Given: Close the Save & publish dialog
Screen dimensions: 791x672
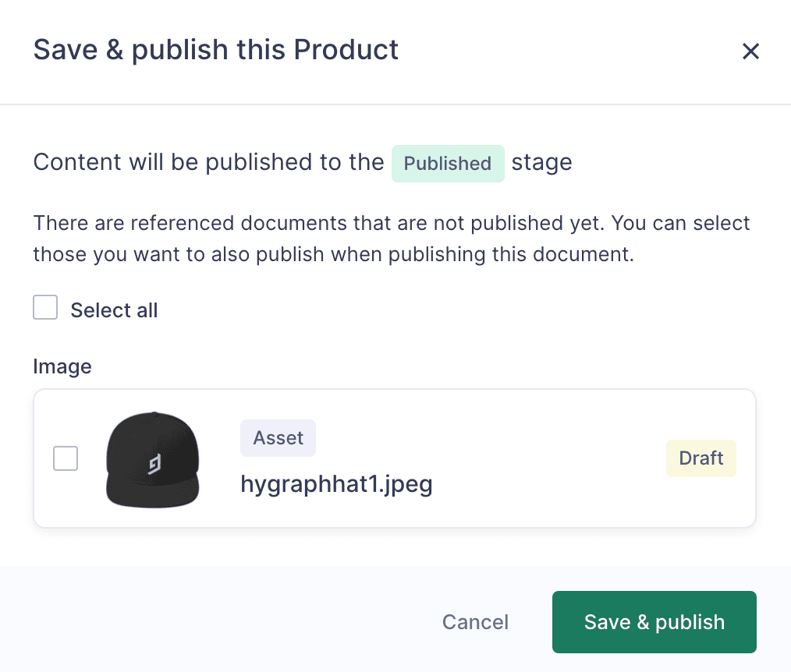Looking at the screenshot, I should click(750, 51).
